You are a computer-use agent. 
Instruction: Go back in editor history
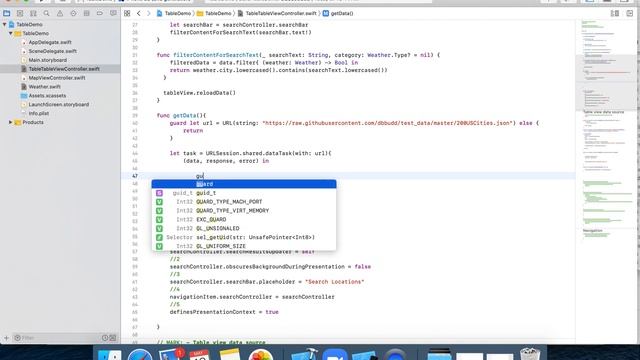[139, 13]
